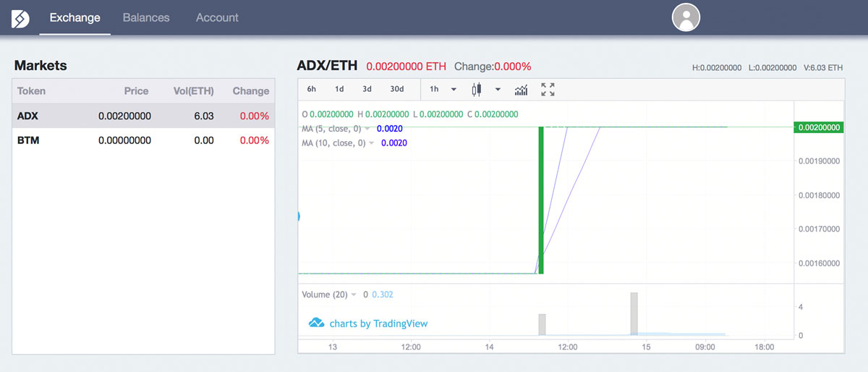
Task: Open the charts by TradingView link
Action: (x=378, y=324)
